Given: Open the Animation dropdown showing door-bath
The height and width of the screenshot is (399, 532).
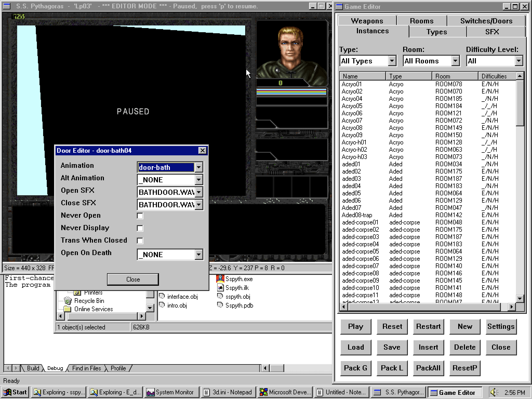Looking at the screenshot, I should (198, 167).
